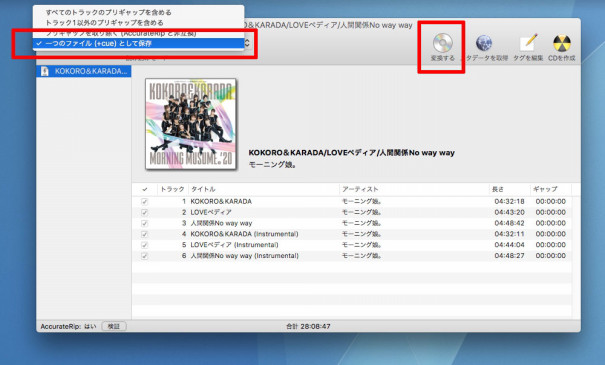This screenshot has width=605, height=365.
Task: Click the 検証 button in status bar
Action: [x=114, y=326]
